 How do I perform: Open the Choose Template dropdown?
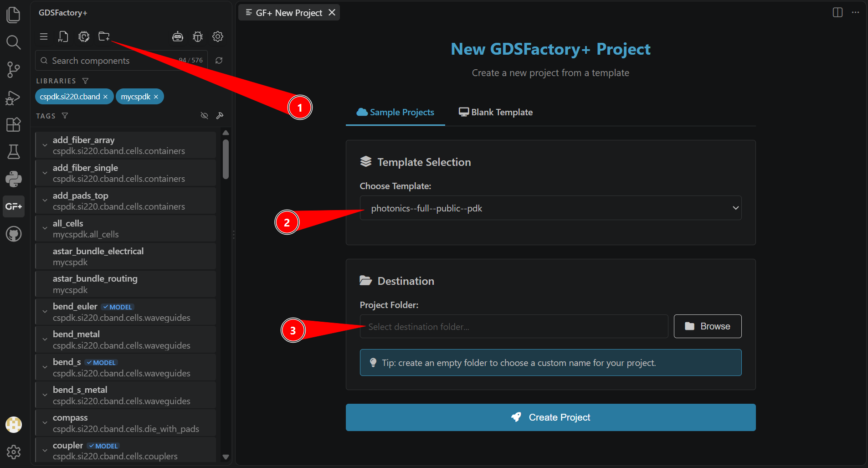pos(550,208)
